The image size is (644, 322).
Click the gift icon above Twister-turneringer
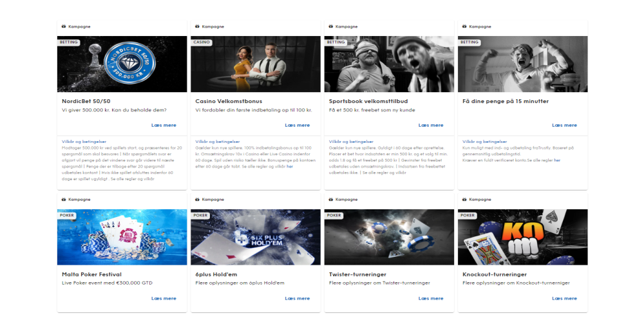(330, 199)
